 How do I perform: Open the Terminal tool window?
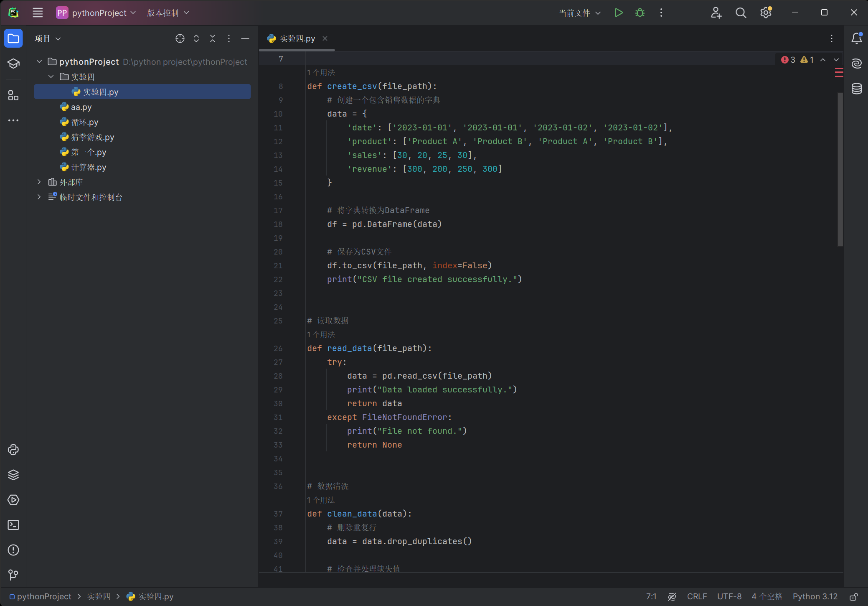(13, 525)
